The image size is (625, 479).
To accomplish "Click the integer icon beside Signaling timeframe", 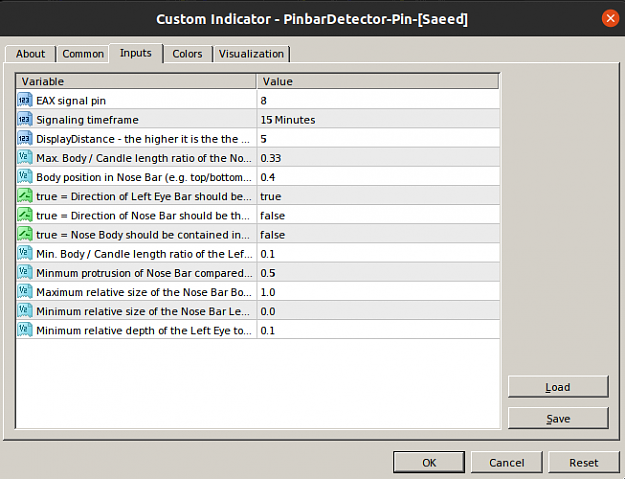I will [24, 119].
